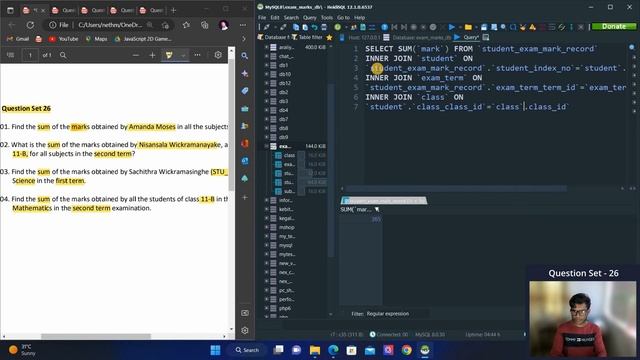Viewport: 640px width, 360px height.
Task: Add a new query tab icon next to Query*
Action: (x=486, y=37)
